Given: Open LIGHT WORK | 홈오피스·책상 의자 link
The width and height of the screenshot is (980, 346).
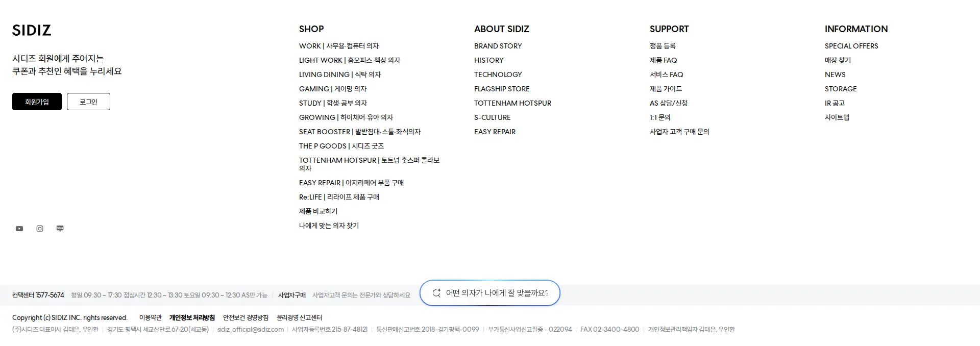Looking at the screenshot, I should pos(350,60).
